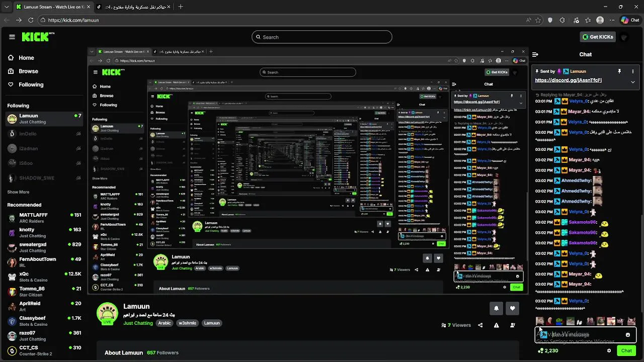Open SHADOW_SWE channel in the outer Following list
Image resolution: width=644 pixels, height=362 pixels.
(x=44, y=178)
